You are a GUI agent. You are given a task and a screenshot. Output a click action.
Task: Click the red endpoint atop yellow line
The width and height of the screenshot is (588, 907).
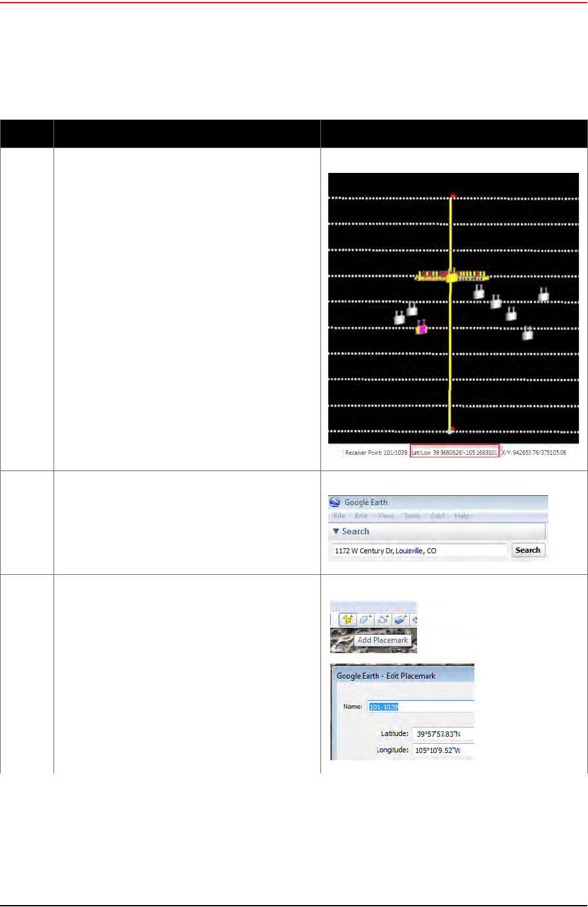(x=452, y=196)
